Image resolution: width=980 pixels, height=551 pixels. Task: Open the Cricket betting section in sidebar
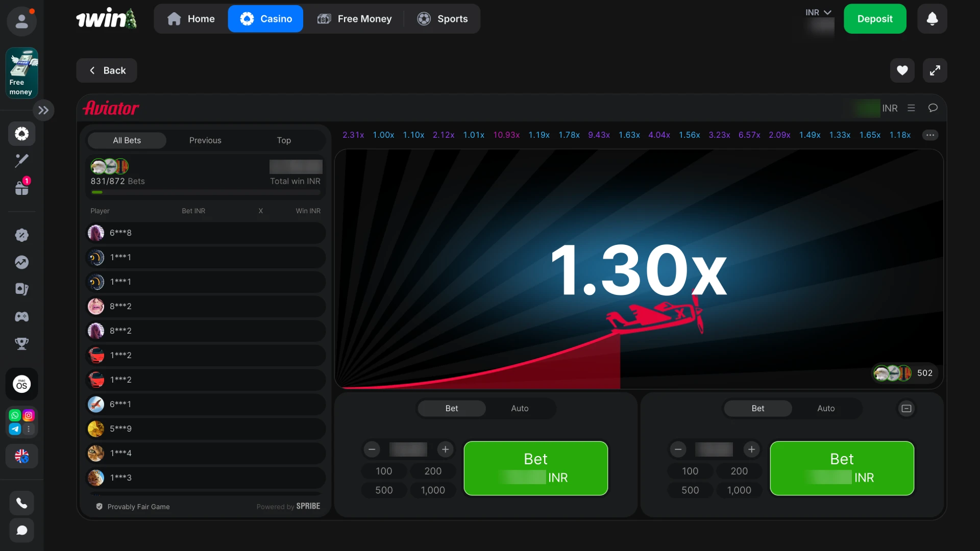pos(22,161)
